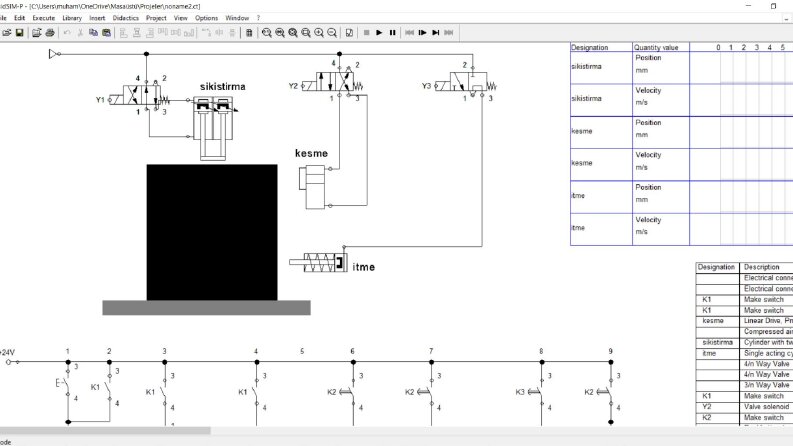The width and height of the screenshot is (793, 446).
Task: Click kesme Position row in diagram
Action: pyautogui.click(x=681, y=132)
